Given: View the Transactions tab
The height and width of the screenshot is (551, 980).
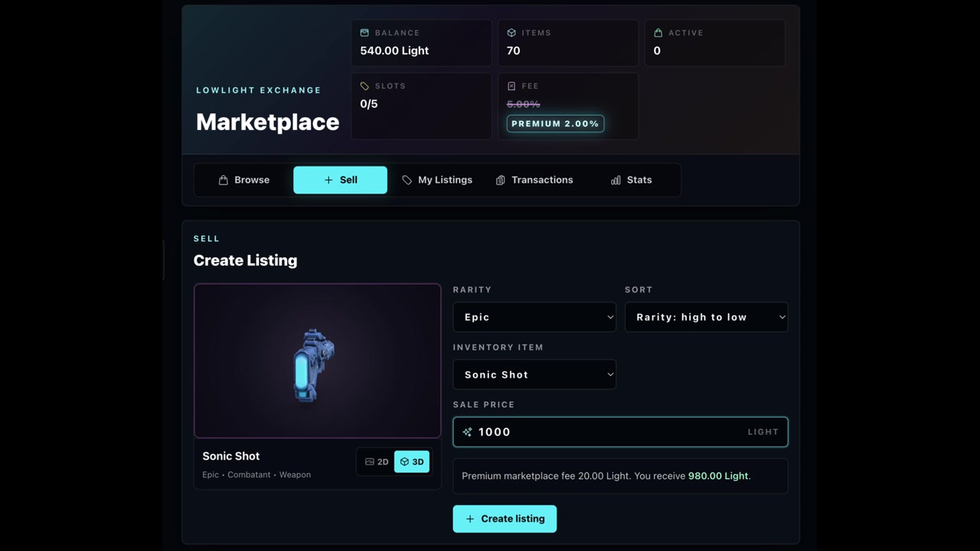Looking at the screenshot, I should [534, 180].
